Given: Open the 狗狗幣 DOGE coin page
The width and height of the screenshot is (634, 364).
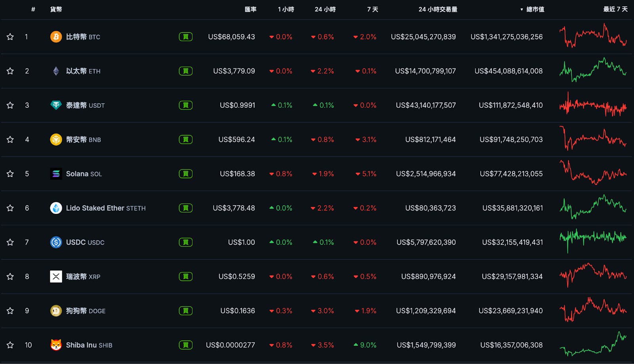Looking at the screenshot, I should coord(86,311).
